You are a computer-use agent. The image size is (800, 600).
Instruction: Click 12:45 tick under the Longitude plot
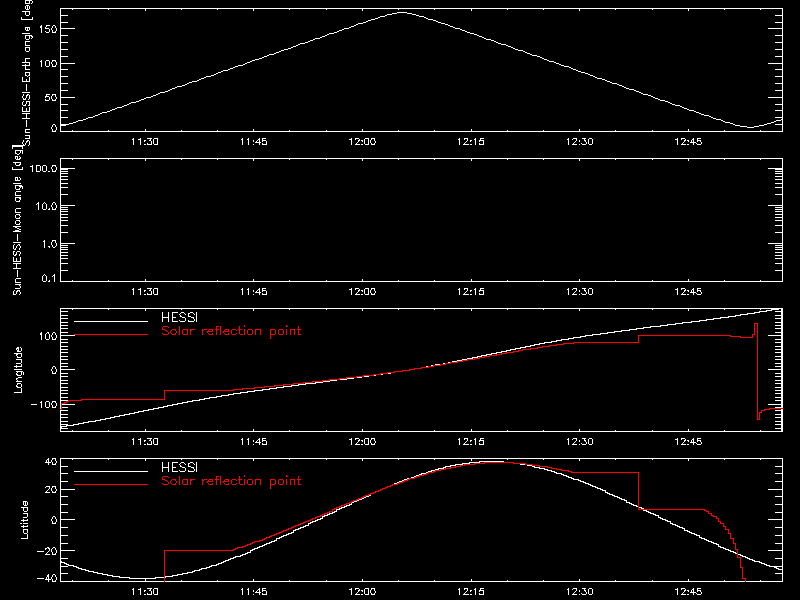point(688,442)
